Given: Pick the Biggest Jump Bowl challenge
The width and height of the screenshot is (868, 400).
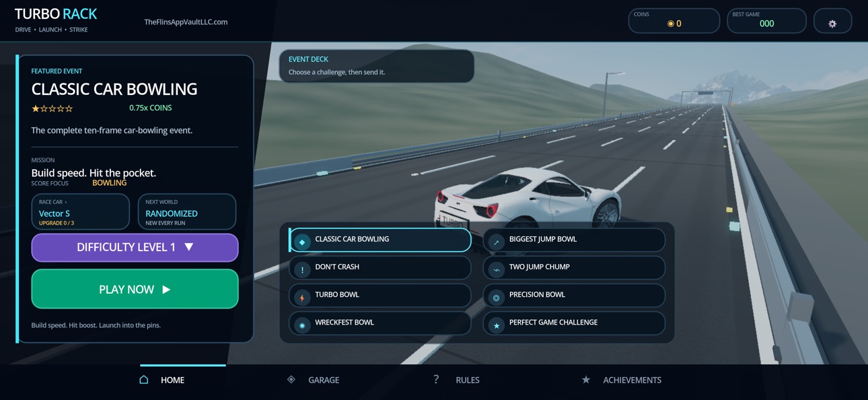Looking at the screenshot, I should click(x=574, y=240).
